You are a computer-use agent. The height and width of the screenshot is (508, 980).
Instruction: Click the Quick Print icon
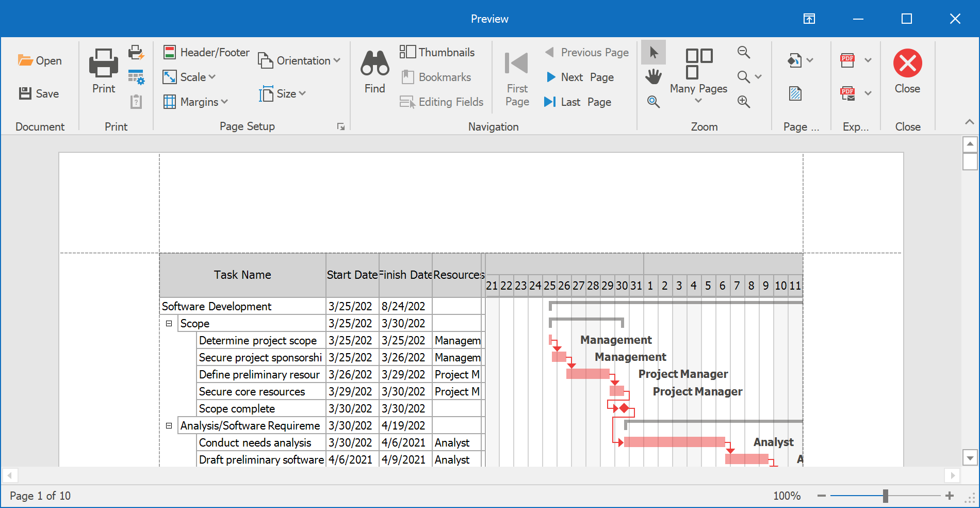(136, 52)
